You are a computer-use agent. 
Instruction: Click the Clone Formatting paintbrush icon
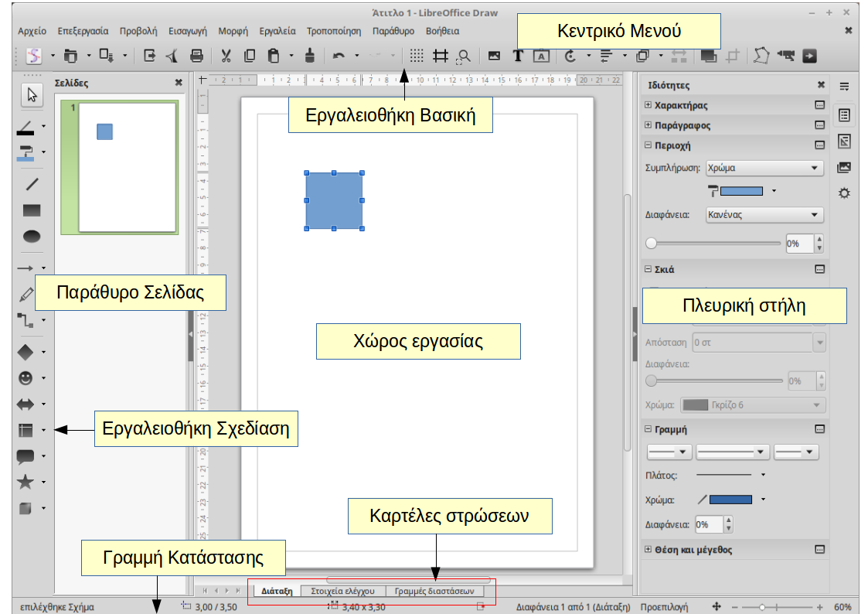pos(310,56)
